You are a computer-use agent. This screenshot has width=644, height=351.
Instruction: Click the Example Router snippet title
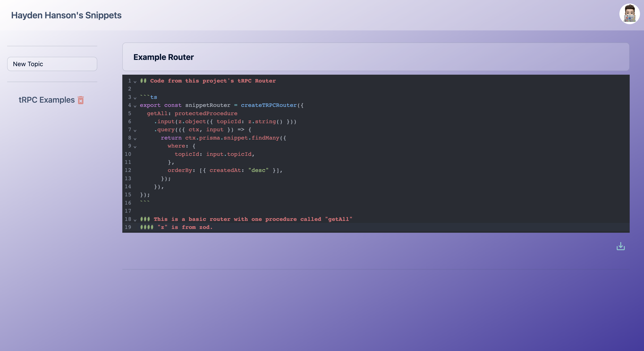click(163, 57)
